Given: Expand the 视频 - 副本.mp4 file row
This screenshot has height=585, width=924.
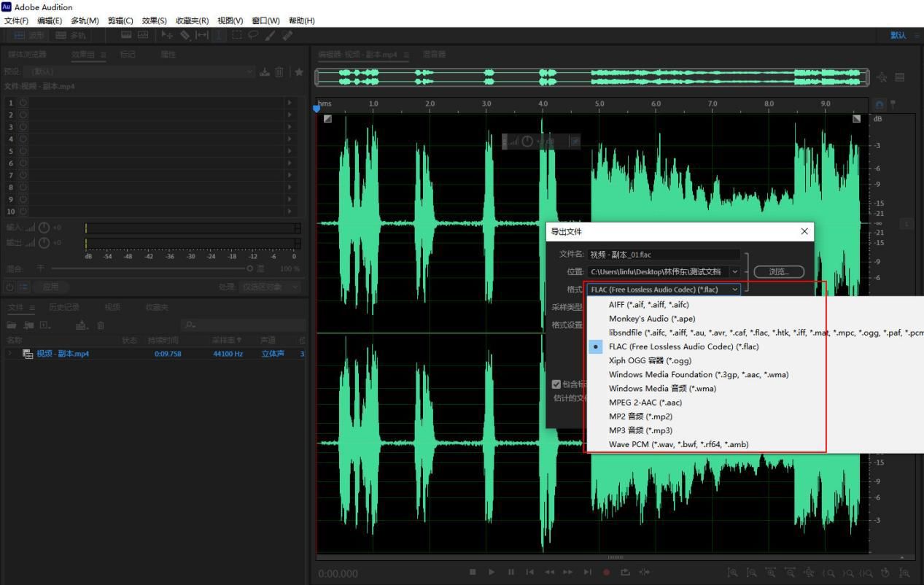Looking at the screenshot, I should pyautogui.click(x=10, y=354).
